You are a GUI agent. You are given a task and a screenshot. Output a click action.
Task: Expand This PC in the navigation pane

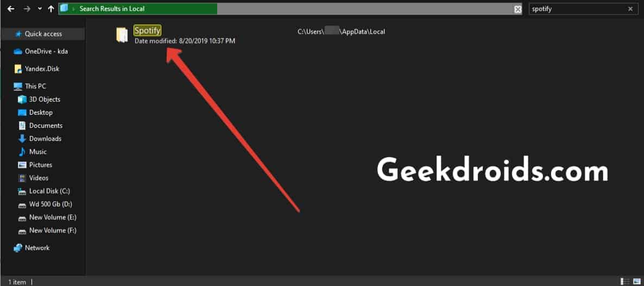pyautogui.click(x=35, y=86)
